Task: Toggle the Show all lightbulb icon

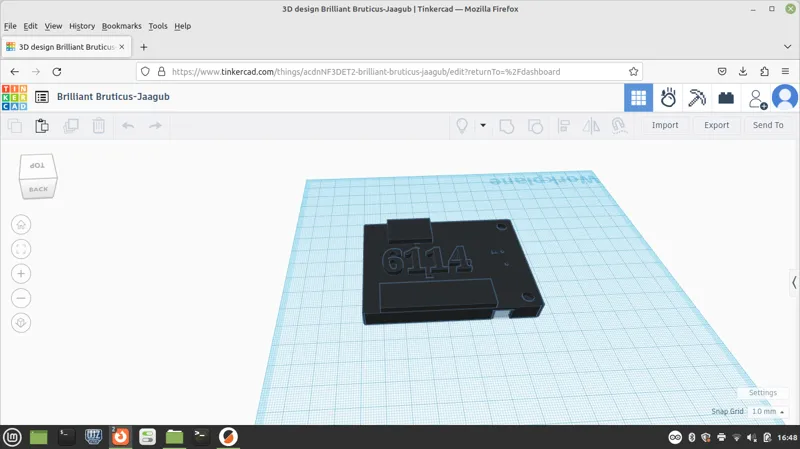Action: (462, 126)
